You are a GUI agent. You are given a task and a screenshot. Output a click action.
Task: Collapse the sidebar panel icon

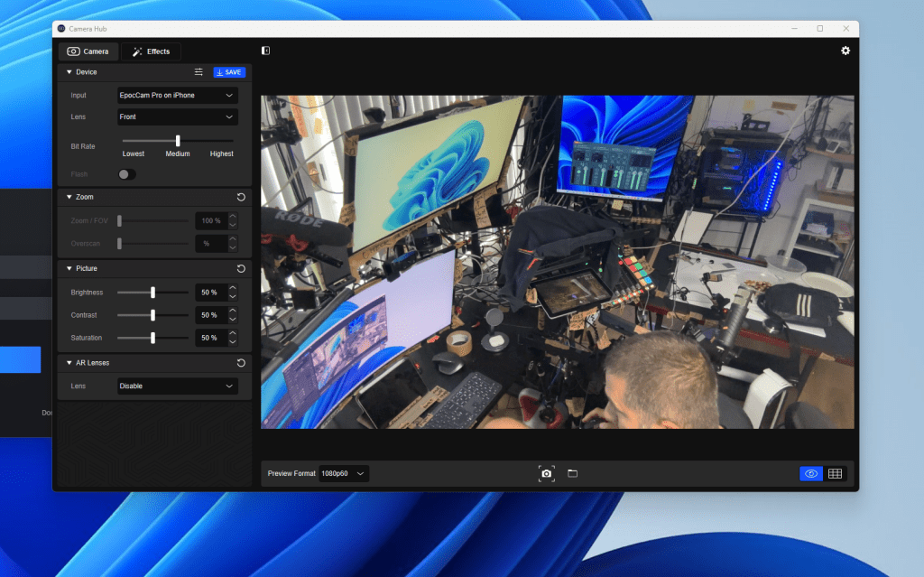[x=266, y=51]
